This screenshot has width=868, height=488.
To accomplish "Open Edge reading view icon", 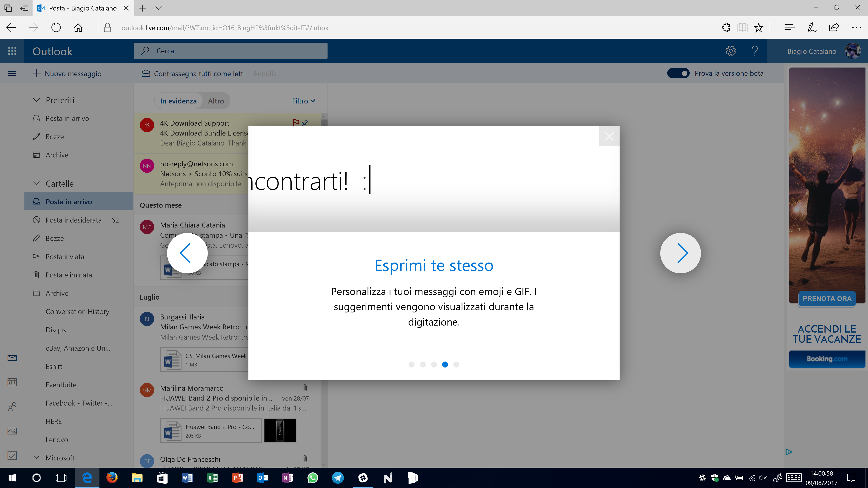I will click(x=742, y=28).
